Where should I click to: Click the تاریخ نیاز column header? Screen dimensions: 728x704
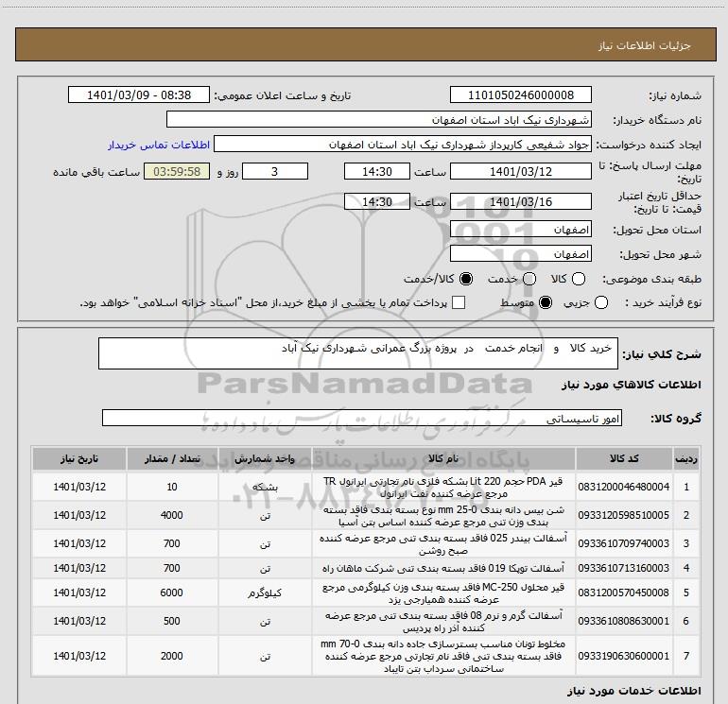coord(79,458)
